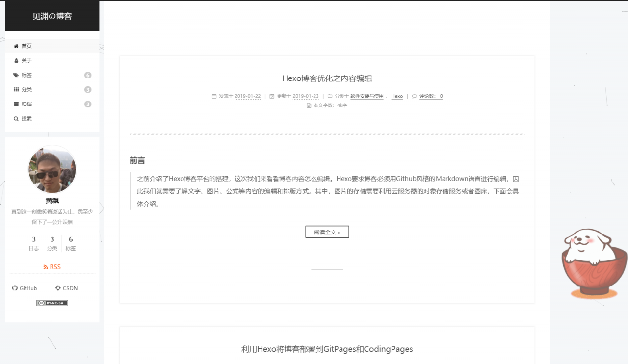Image resolution: width=628 pixels, height=364 pixels.
Task: Visit the CSDN profile link text
Action: pos(70,288)
